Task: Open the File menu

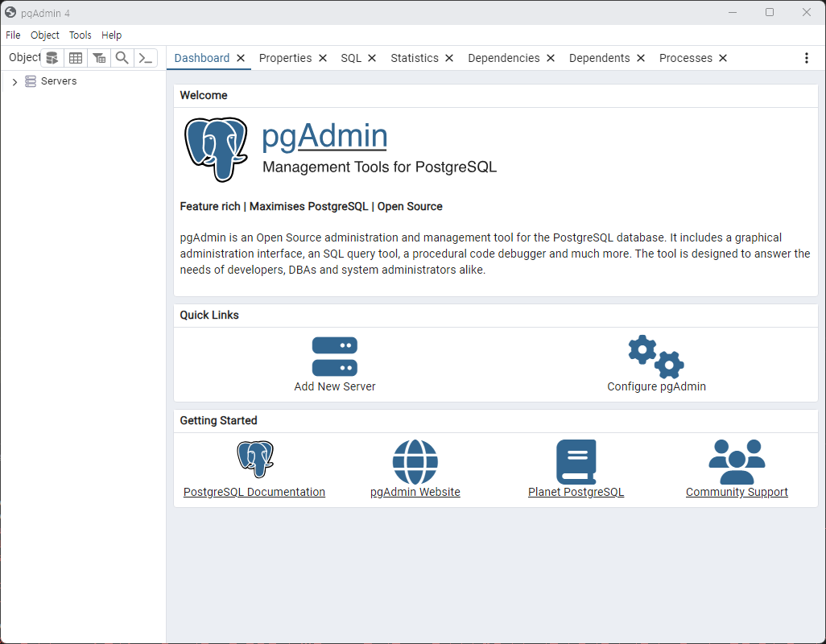Action: click(13, 35)
